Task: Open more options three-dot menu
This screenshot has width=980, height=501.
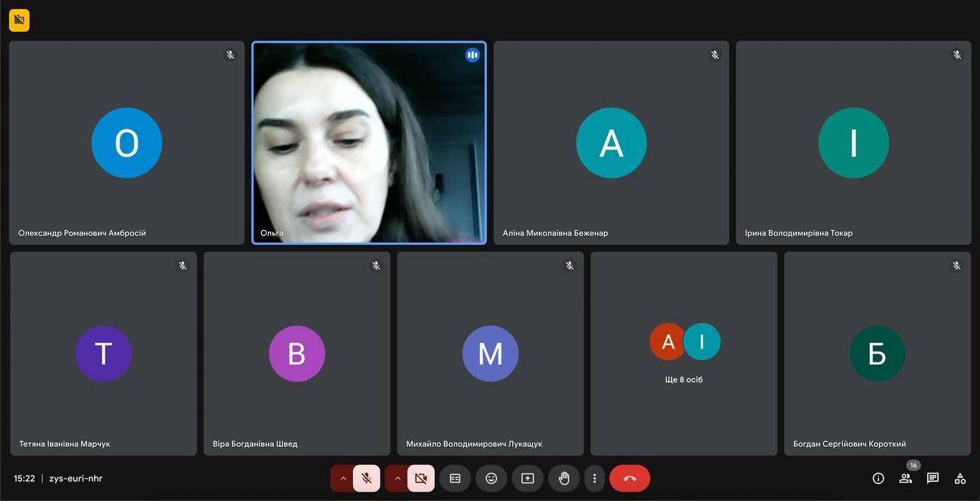Action: (x=595, y=478)
